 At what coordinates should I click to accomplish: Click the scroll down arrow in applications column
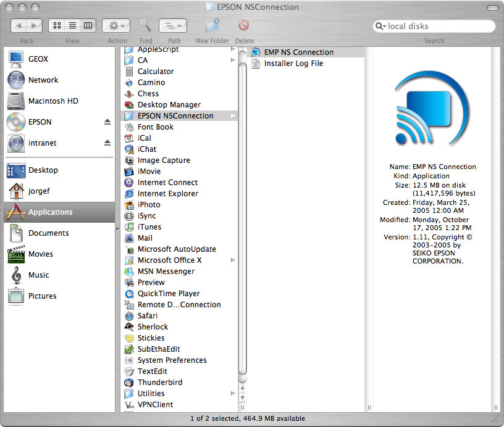pos(243,398)
